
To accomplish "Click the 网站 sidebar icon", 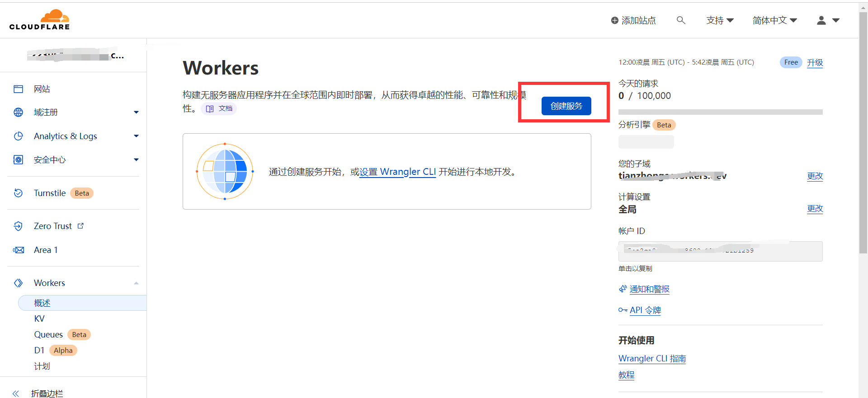I will pyautogui.click(x=18, y=89).
